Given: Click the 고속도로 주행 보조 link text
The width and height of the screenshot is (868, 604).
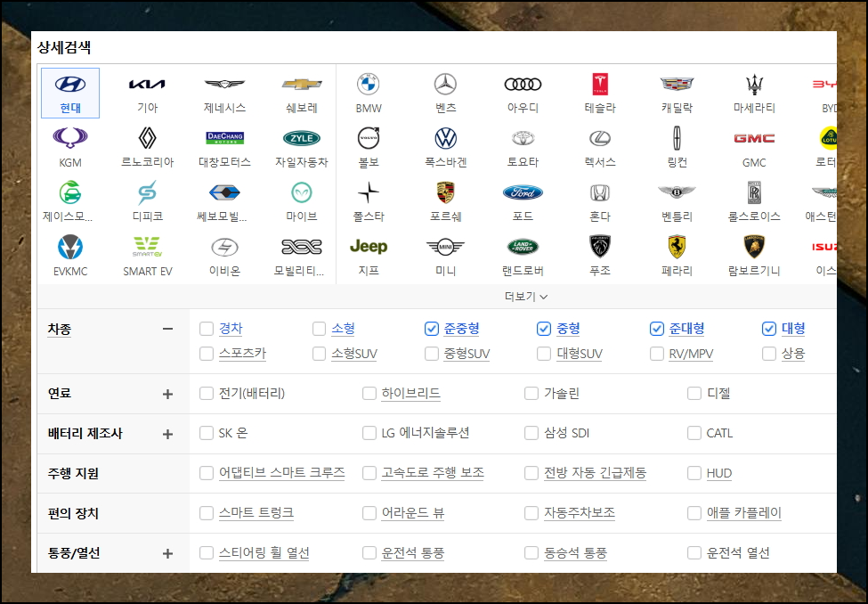Looking at the screenshot, I should pos(433,473).
